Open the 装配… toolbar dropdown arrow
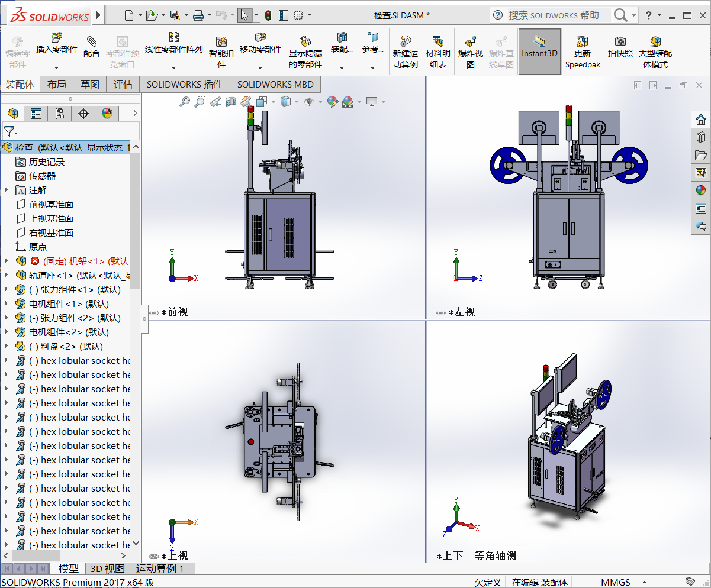Image resolution: width=711 pixels, height=588 pixels. 342,68
